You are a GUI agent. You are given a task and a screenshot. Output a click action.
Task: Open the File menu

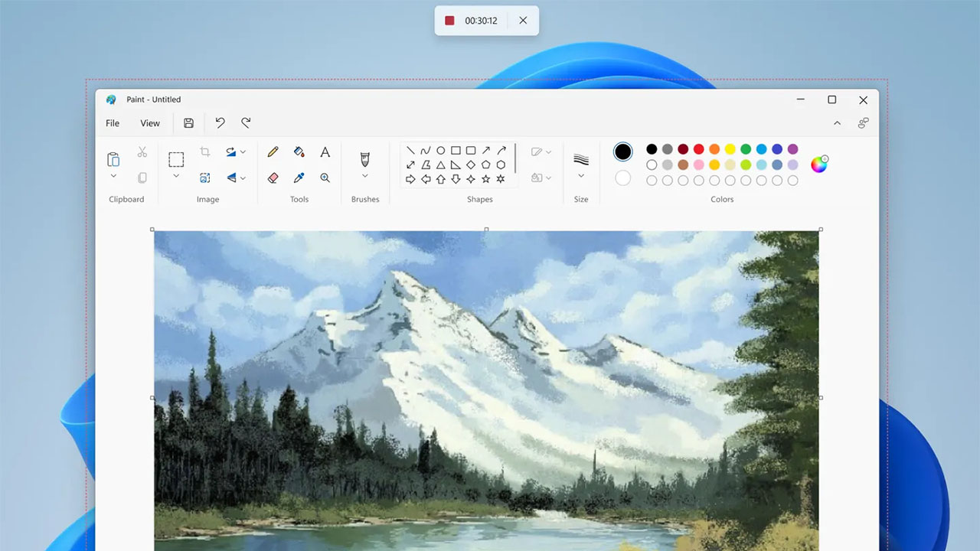tap(113, 122)
